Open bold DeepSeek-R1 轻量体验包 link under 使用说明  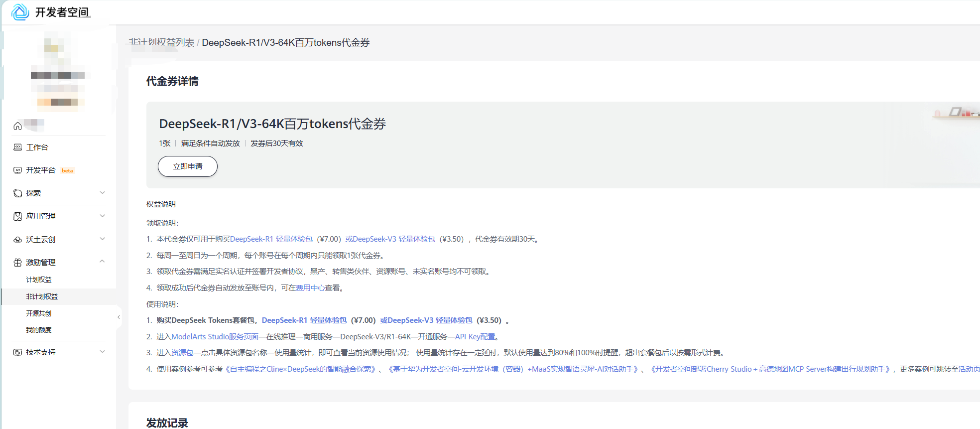click(304, 320)
